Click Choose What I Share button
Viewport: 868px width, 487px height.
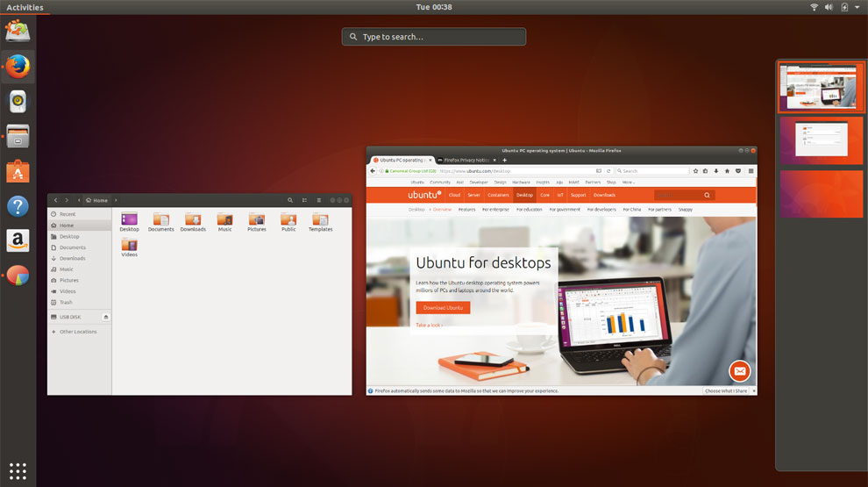(x=726, y=391)
